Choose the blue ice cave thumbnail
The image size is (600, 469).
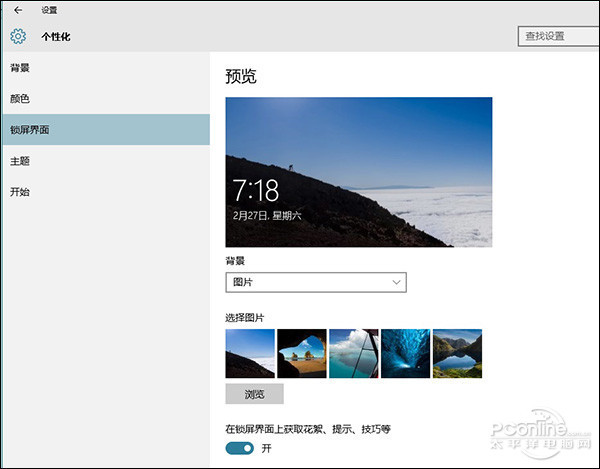(406, 353)
